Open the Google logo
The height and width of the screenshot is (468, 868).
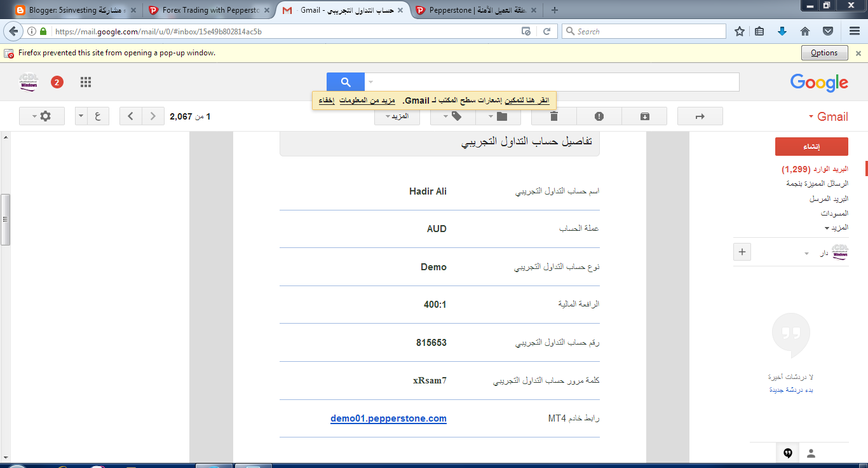coord(819,83)
